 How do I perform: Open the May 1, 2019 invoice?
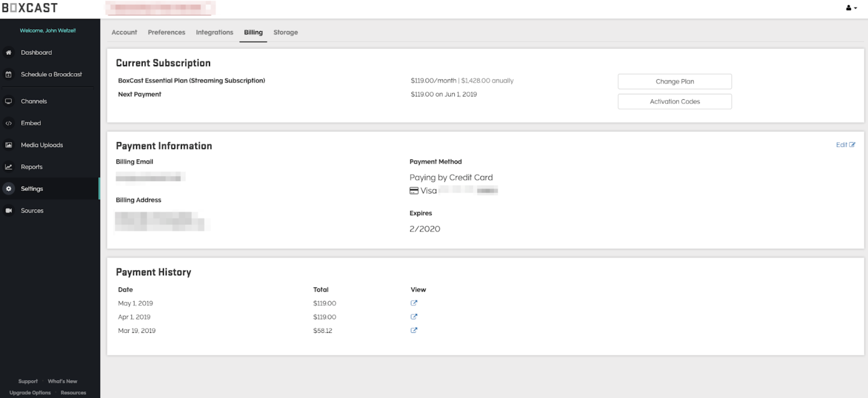click(x=414, y=303)
